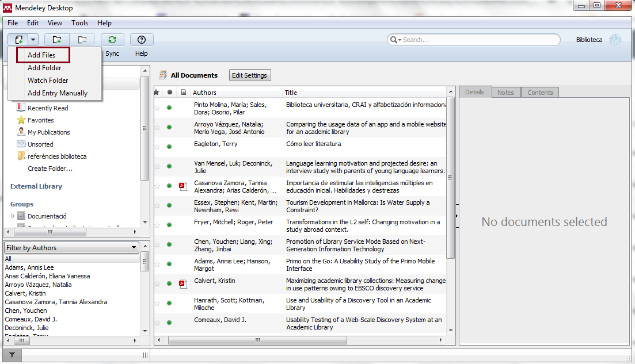This screenshot has height=364, width=635.
Task: Select 'Cómo leer literatura' document title
Action: [313, 144]
